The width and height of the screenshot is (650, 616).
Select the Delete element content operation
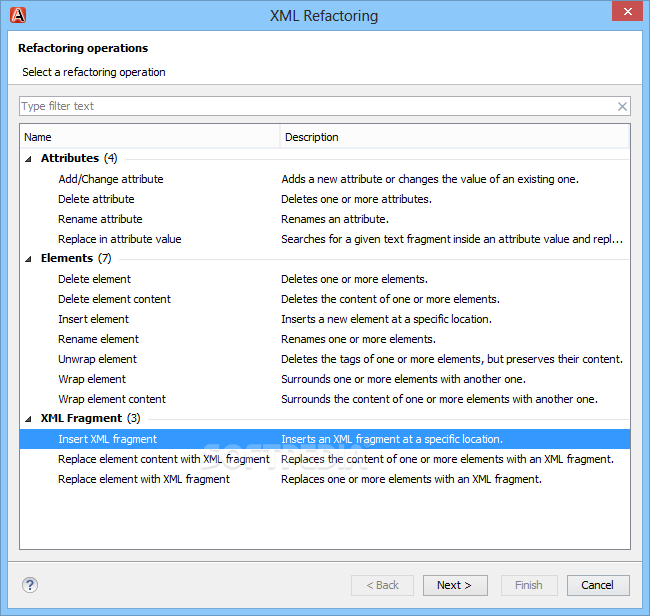[x=114, y=299]
